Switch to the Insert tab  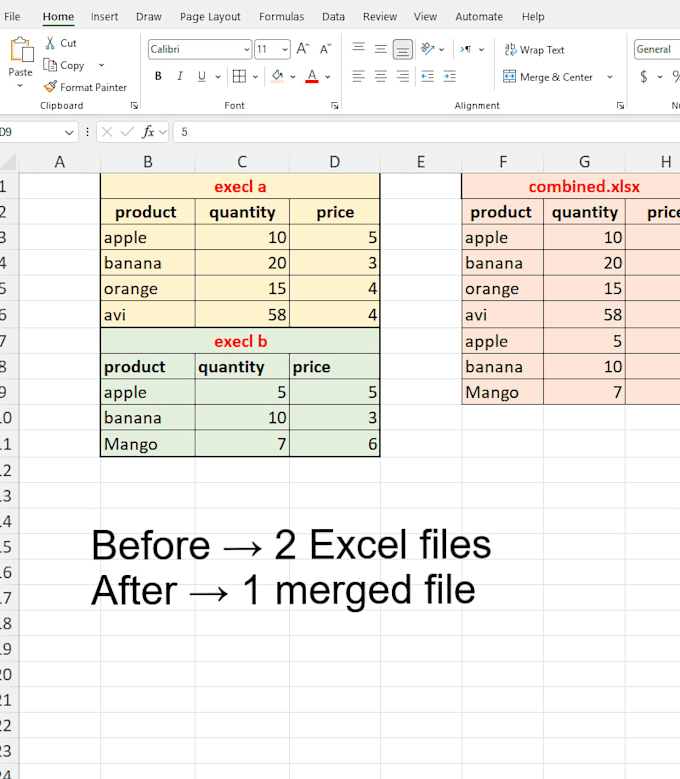pos(104,16)
